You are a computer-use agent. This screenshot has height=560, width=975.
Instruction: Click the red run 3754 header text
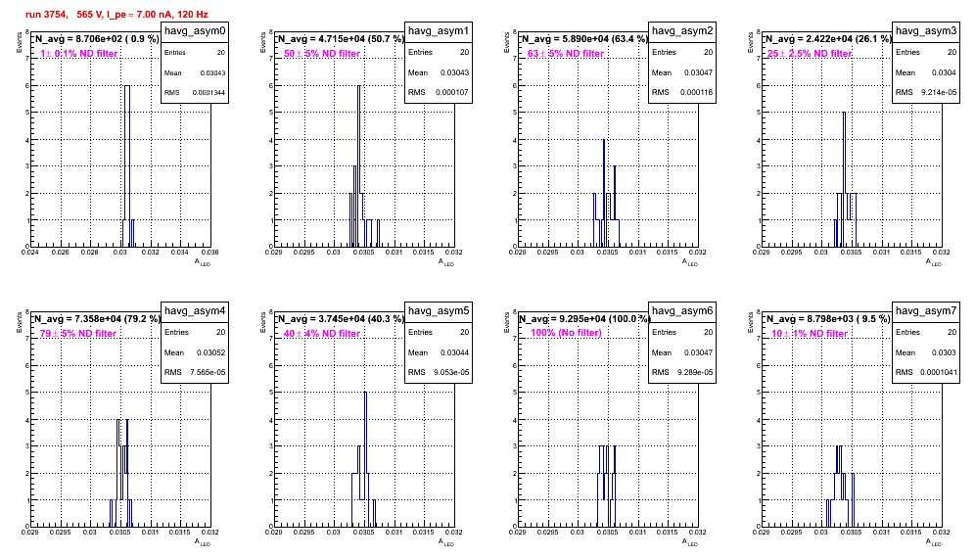(x=116, y=14)
